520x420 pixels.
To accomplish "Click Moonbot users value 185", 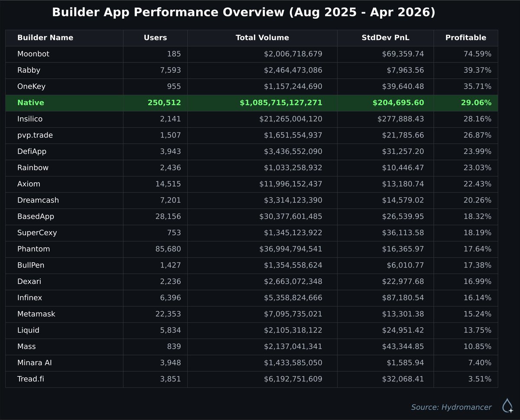I will tap(174, 54).
